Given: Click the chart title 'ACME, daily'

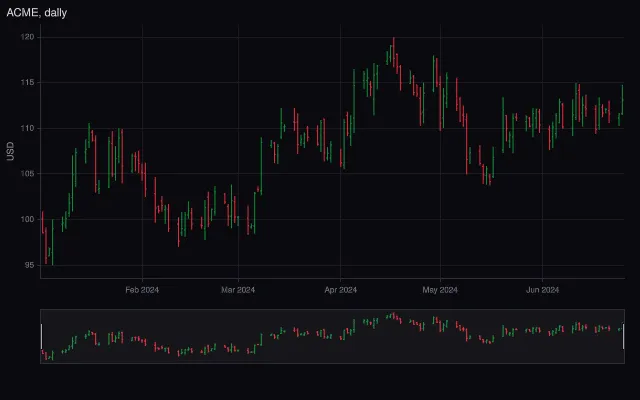Looking at the screenshot, I should tap(37, 13).
